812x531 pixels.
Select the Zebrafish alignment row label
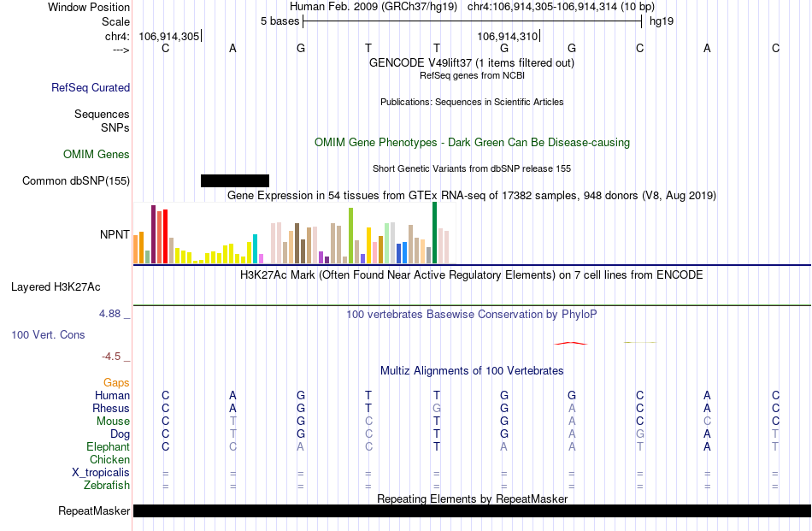(107, 486)
